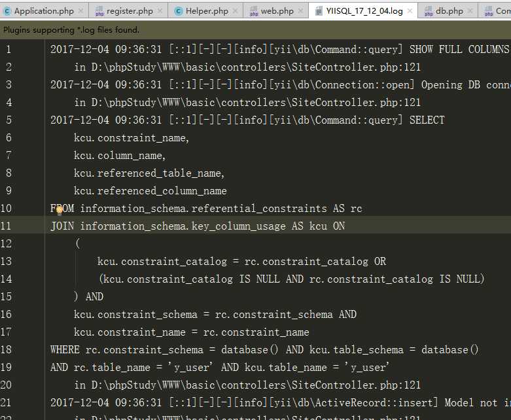Open the register.php tab
This screenshot has height=420, width=511.
[130, 11]
